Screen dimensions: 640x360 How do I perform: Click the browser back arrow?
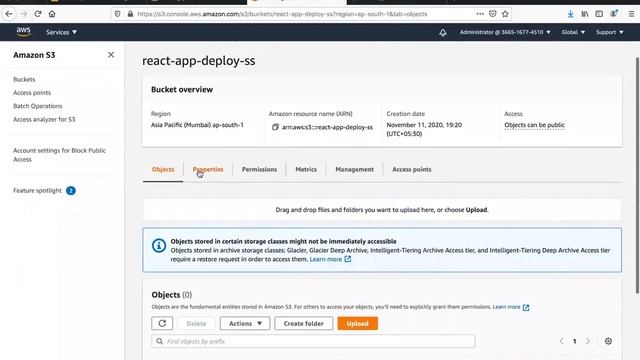(9, 14)
